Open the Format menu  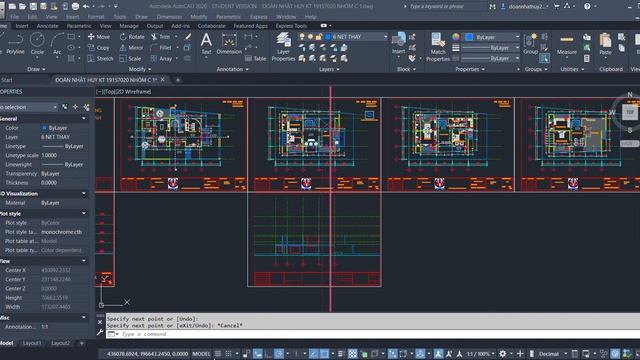pyautogui.click(x=96, y=17)
